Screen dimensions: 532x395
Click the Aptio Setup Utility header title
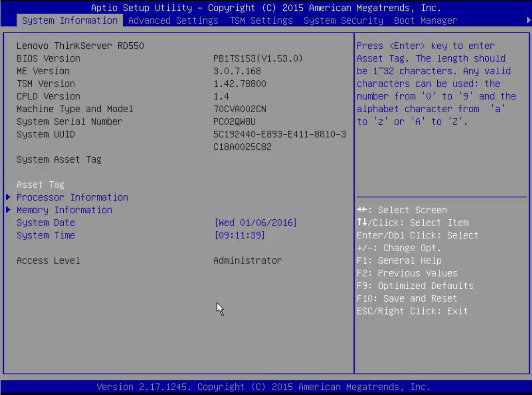[x=266, y=8]
